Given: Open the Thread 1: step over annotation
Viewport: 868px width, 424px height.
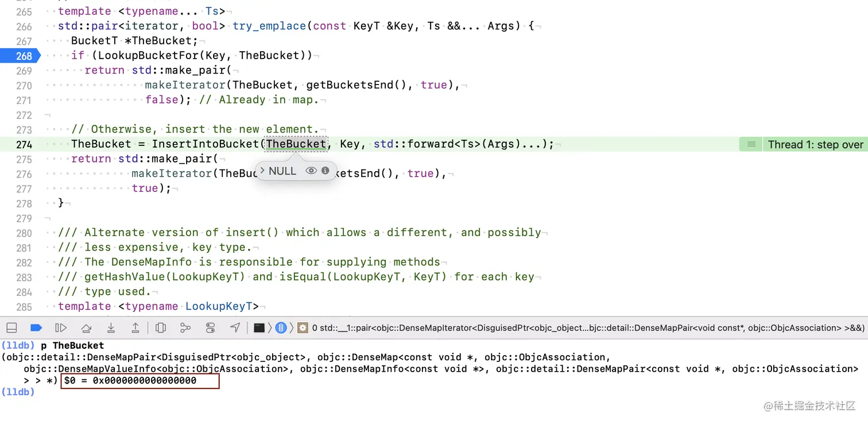Looking at the screenshot, I should point(815,144).
